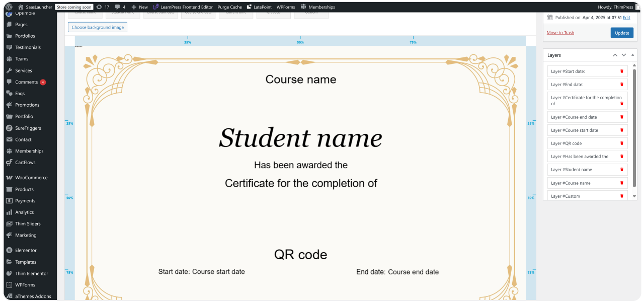The image size is (644, 302).
Task: Click the Memberships people icon in admin bar
Action: (303, 7)
